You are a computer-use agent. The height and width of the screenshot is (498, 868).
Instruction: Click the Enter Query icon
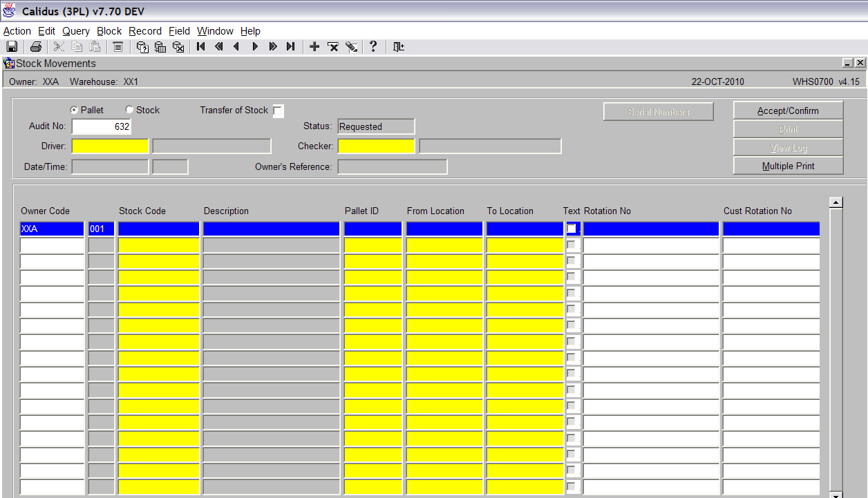(x=142, y=47)
